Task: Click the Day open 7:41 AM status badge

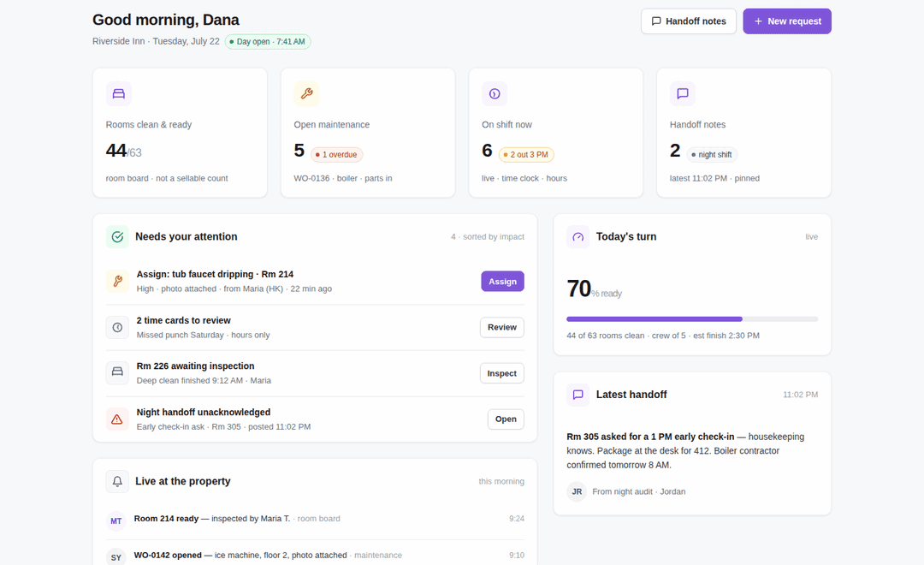Action: [268, 42]
